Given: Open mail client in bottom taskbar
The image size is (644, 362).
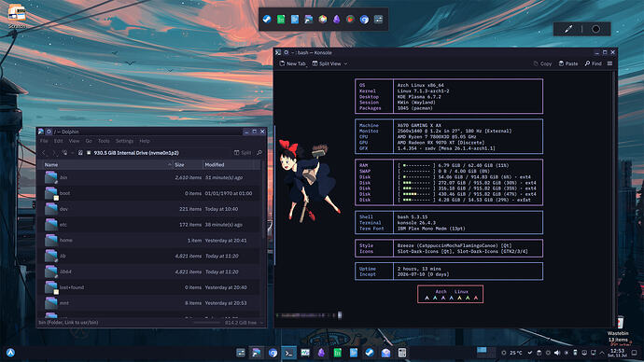Looking at the screenshot, I should 385,353.
